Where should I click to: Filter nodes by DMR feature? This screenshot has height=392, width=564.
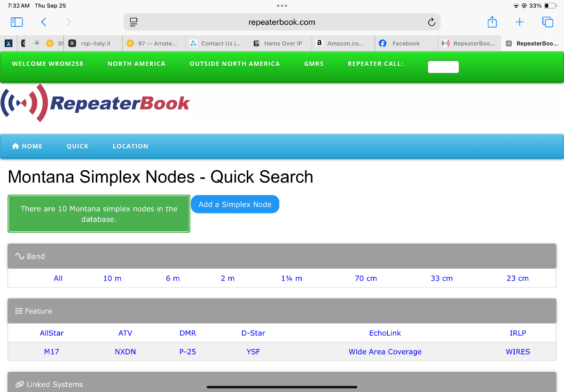(188, 333)
